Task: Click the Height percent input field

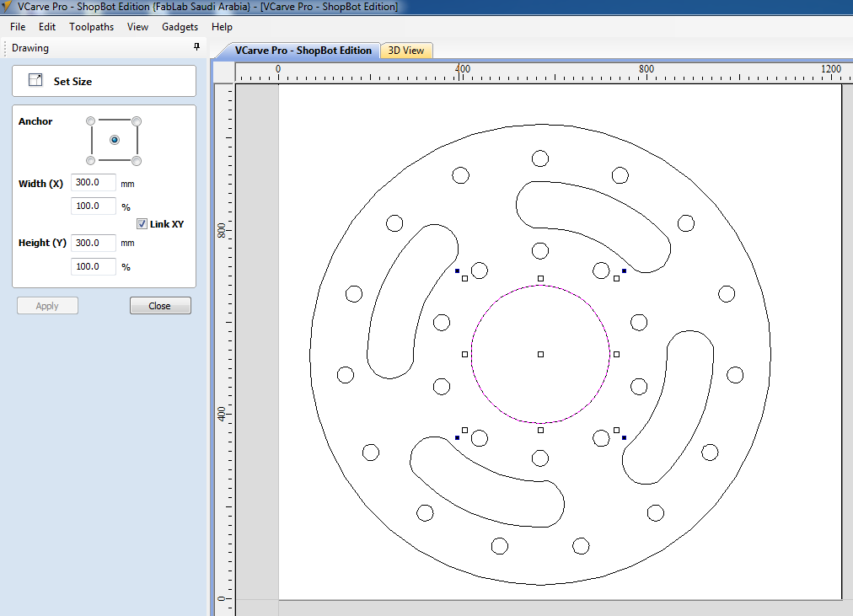Action: pos(94,266)
